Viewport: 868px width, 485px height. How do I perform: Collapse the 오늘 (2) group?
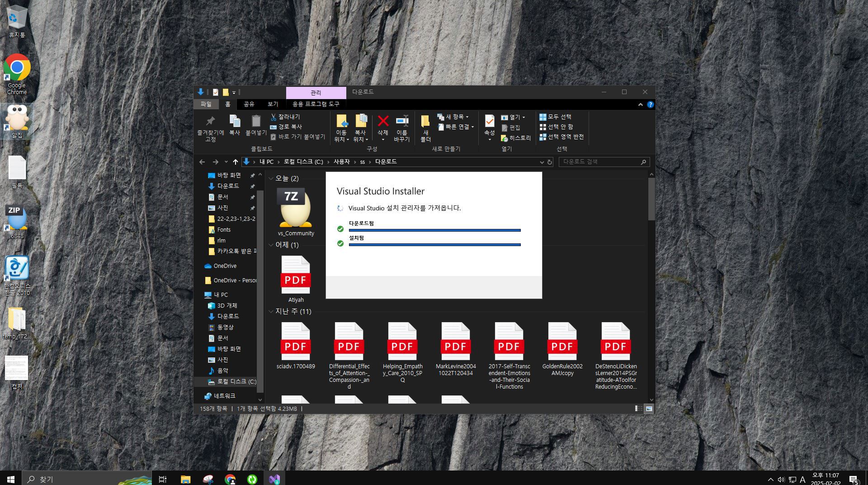coord(271,179)
